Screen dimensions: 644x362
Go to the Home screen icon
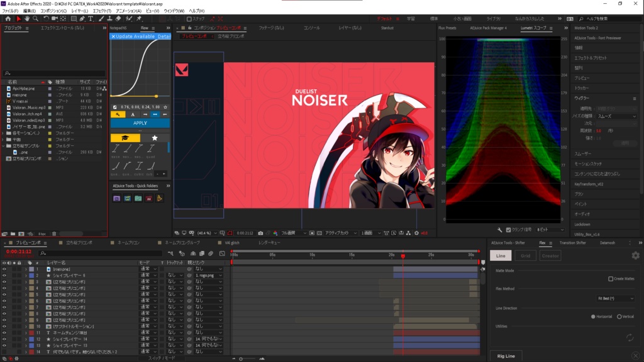(8, 19)
